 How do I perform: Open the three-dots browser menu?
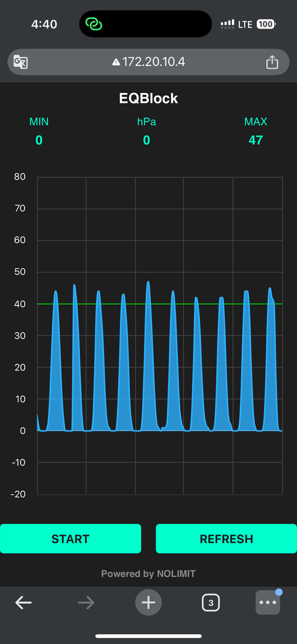click(267, 602)
